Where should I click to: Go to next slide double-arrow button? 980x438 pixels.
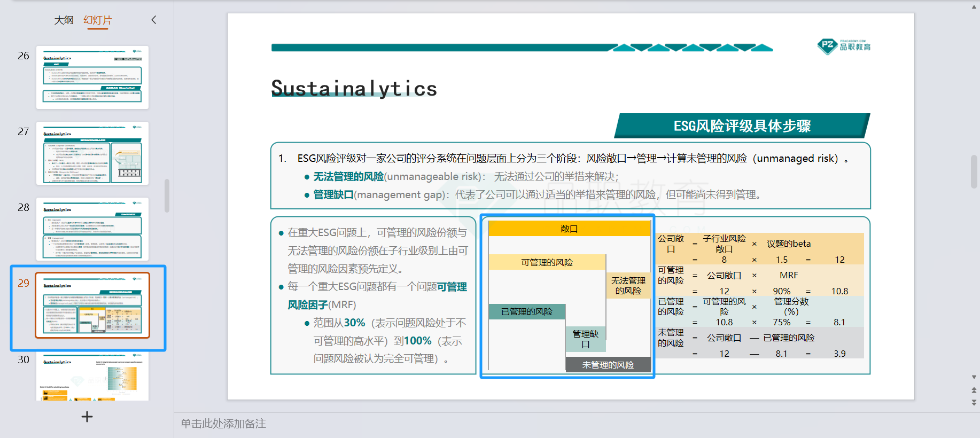(x=974, y=403)
